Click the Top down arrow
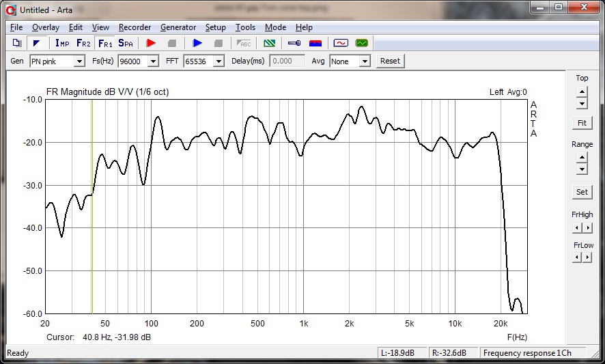605x364 pixels. coord(582,103)
